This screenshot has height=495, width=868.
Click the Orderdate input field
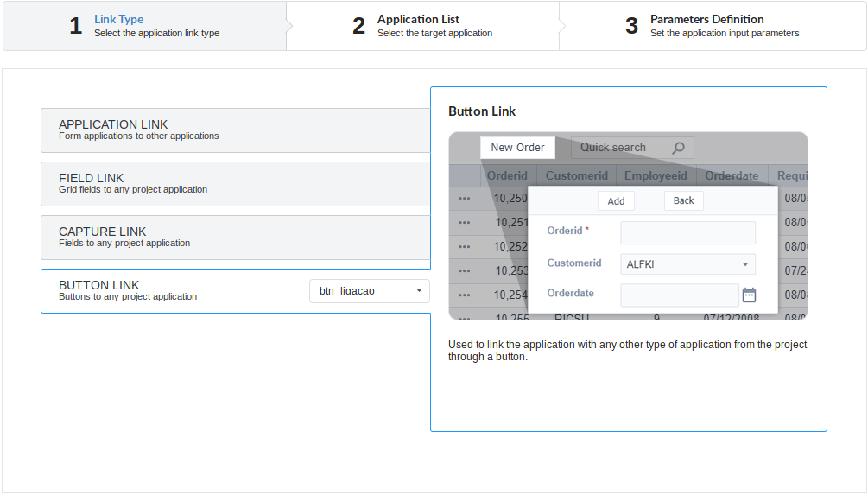[679, 295]
